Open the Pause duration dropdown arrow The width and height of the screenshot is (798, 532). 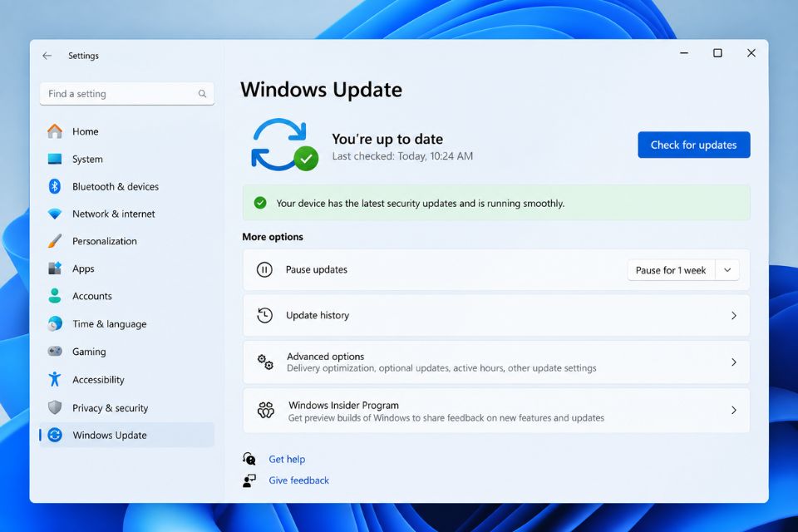pos(727,270)
